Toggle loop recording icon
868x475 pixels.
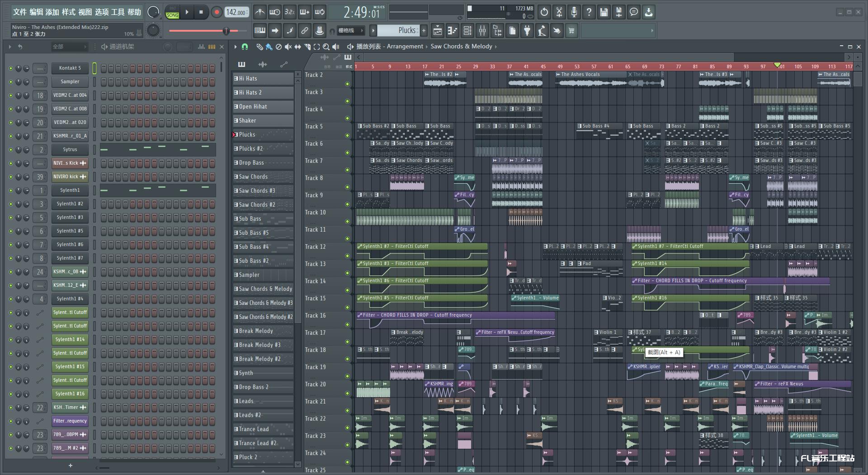click(320, 12)
